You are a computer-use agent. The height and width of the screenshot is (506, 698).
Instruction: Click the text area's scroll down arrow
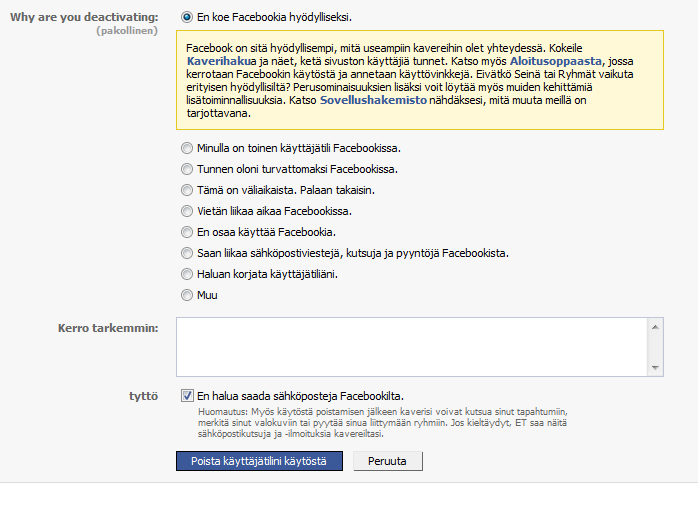click(x=655, y=367)
